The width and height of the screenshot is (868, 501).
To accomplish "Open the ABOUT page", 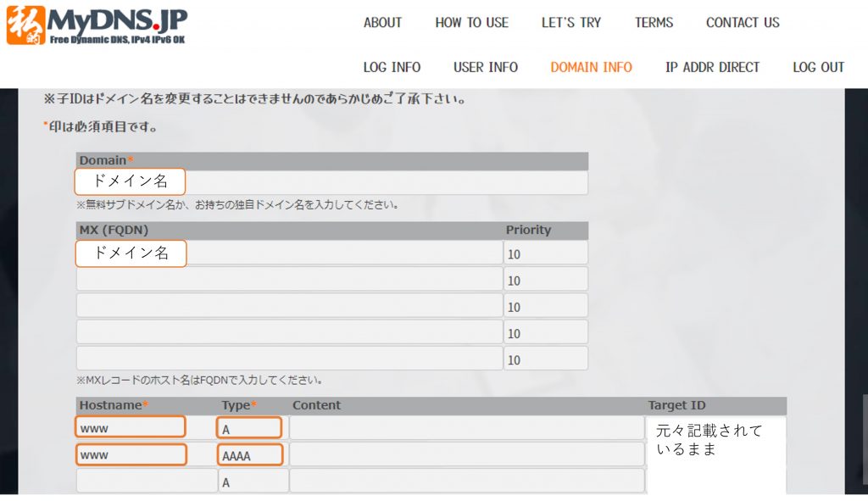I will click(382, 23).
